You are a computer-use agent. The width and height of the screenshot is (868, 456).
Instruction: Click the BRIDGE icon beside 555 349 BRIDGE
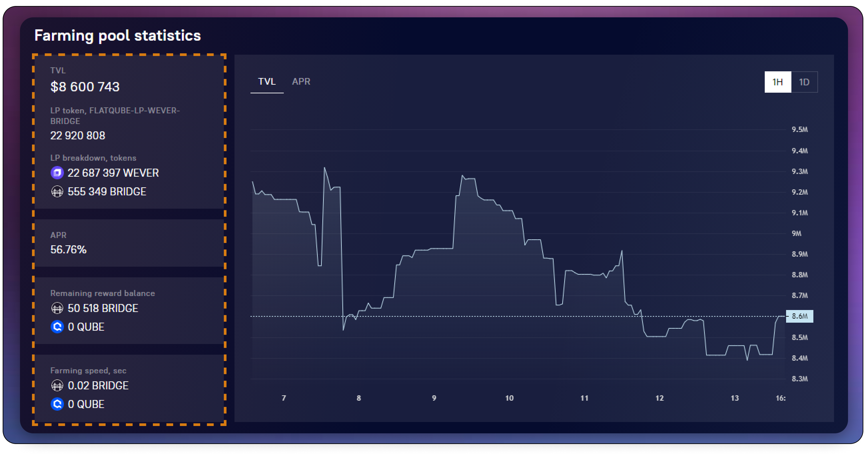[x=57, y=192]
